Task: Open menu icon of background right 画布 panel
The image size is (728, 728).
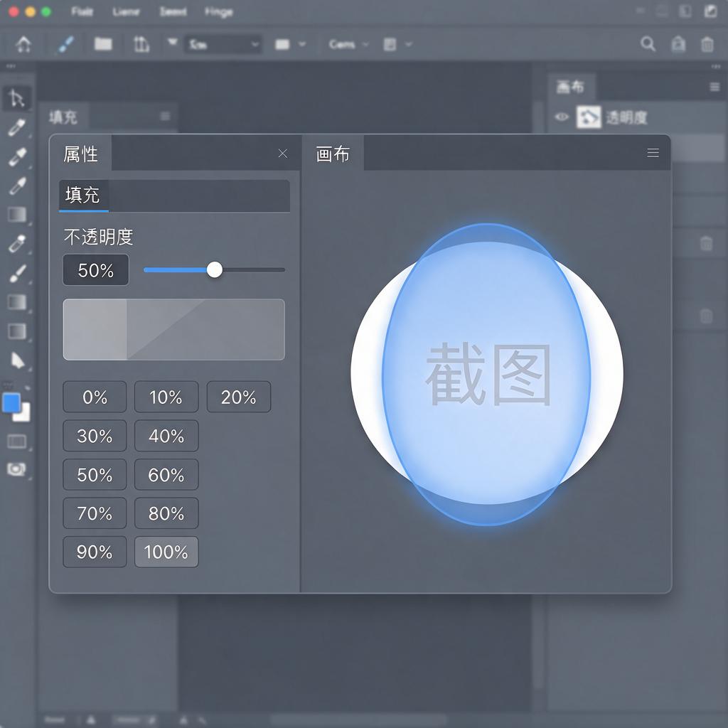Action: click(x=714, y=87)
